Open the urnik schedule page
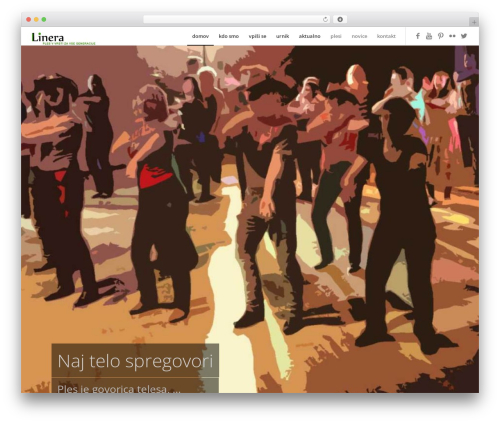The image size is (500, 423). click(282, 36)
